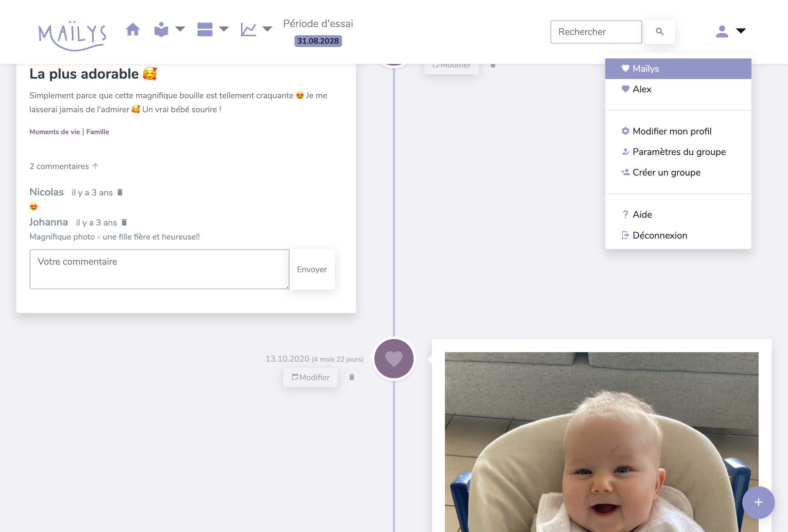Screen dimensions: 788x532
Task: Delete Nicolas's comment with trash icon
Action: pyautogui.click(x=120, y=193)
